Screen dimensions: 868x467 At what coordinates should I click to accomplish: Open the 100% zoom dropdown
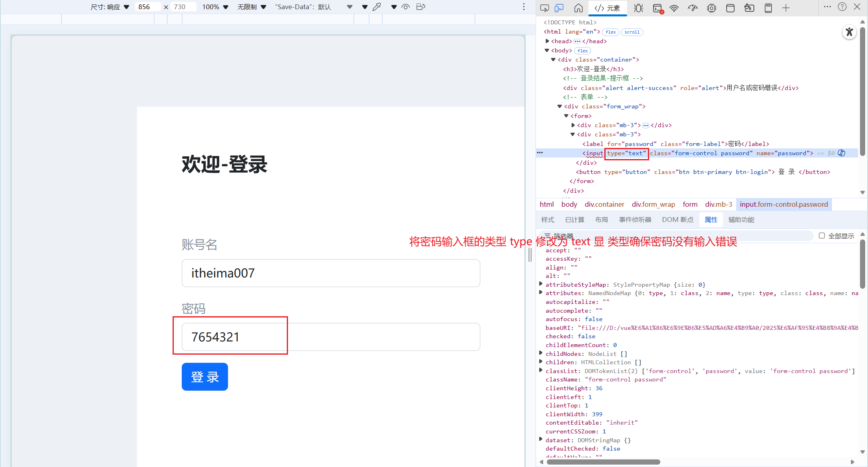pos(215,7)
